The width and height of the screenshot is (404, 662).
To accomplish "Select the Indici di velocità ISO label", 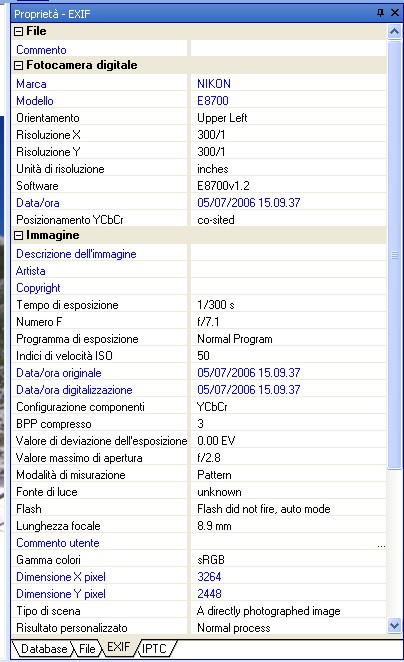I will click(x=64, y=356).
